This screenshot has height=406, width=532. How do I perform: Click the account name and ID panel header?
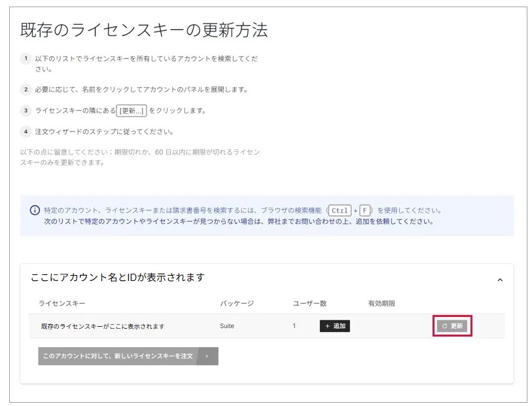click(x=118, y=278)
